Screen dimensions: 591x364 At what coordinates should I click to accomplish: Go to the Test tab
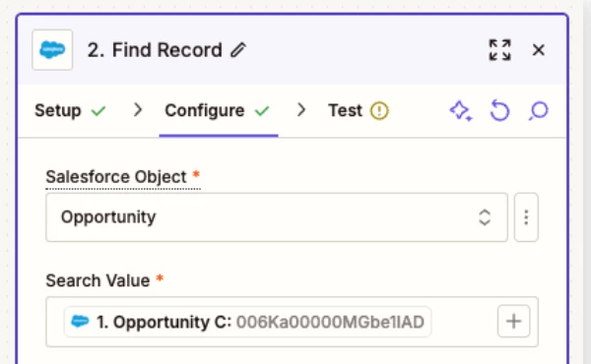coord(345,110)
